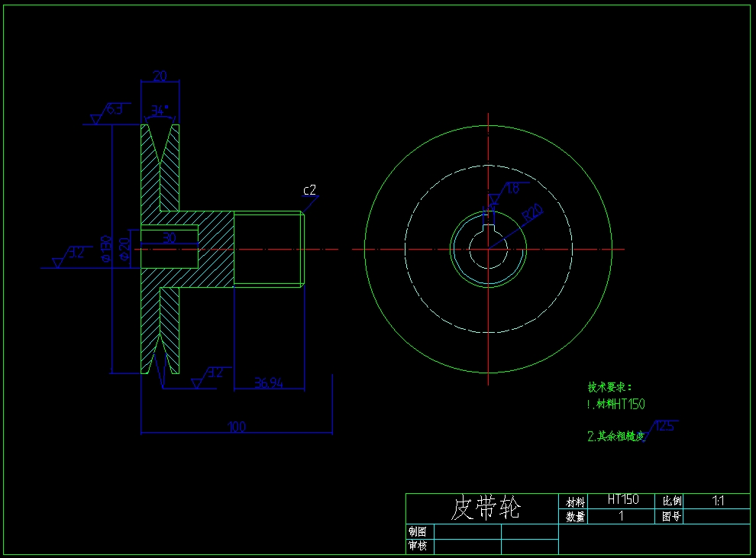The height and width of the screenshot is (558, 756).
Task: Select the 材料 label cell
Action: pyautogui.click(x=573, y=502)
